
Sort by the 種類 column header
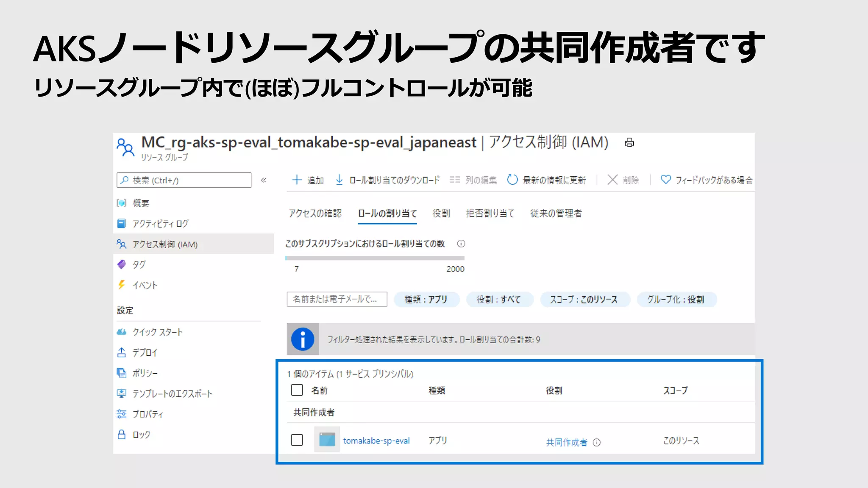coord(437,391)
